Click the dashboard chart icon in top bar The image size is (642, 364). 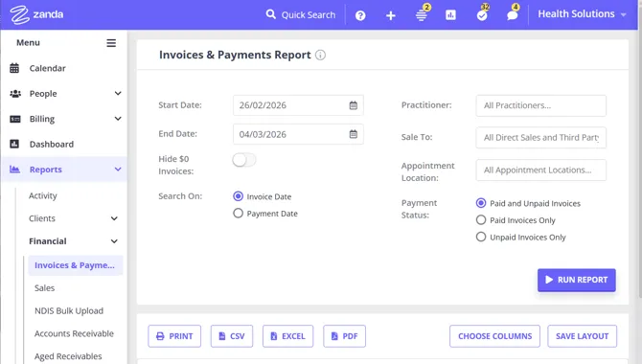pos(450,15)
